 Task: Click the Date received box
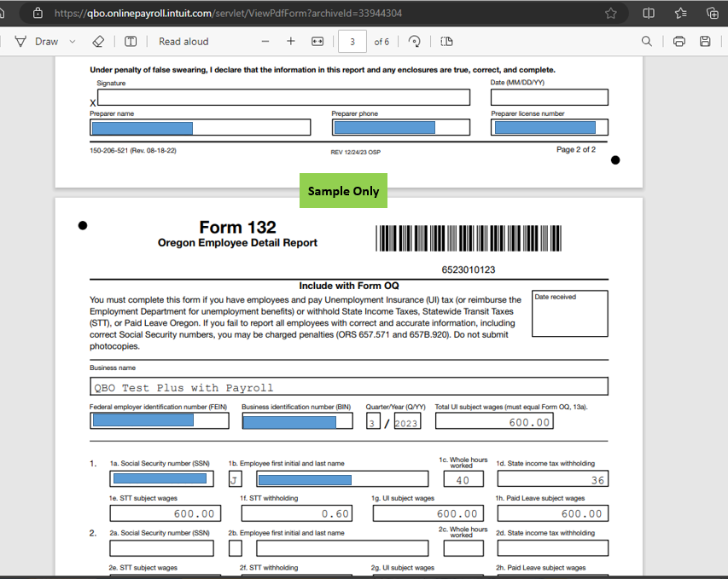(569, 314)
